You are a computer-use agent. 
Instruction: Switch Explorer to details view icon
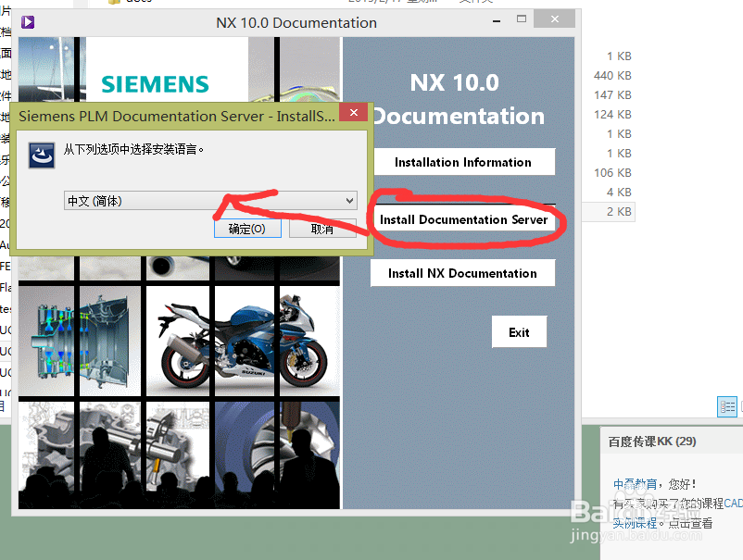pyautogui.click(x=727, y=406)
